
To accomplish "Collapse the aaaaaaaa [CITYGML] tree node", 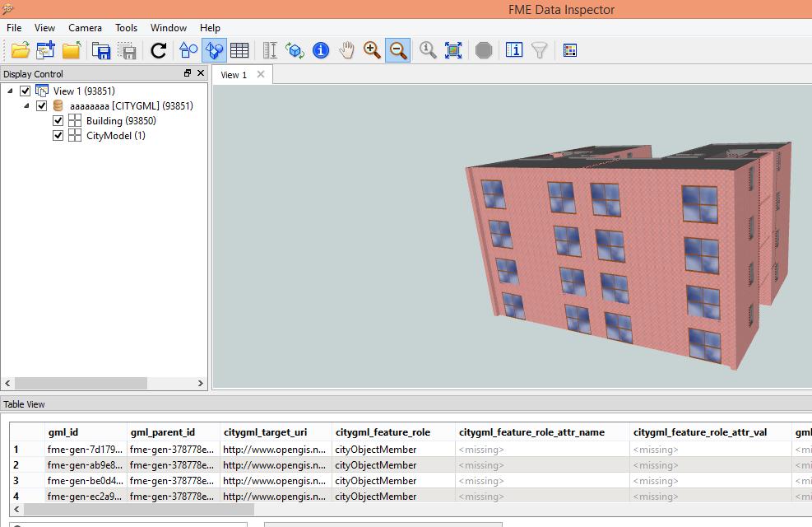I will pyautogui.click(x=26, y=105).
